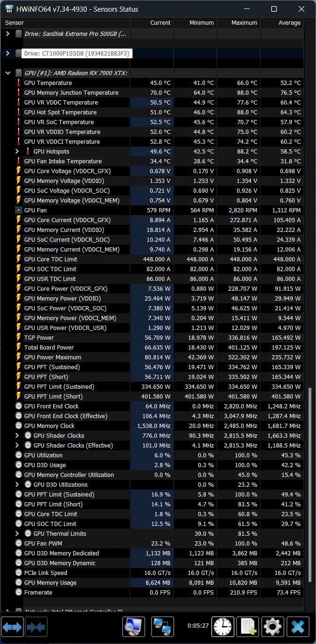Open sensor settings gear icon

(273, 627)
